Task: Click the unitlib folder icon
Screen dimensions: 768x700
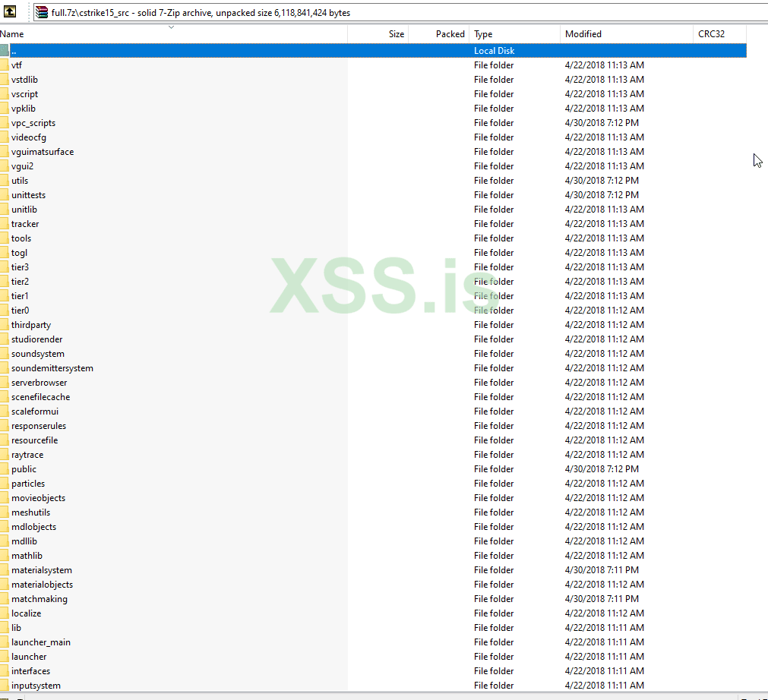Action: point(5,210)
